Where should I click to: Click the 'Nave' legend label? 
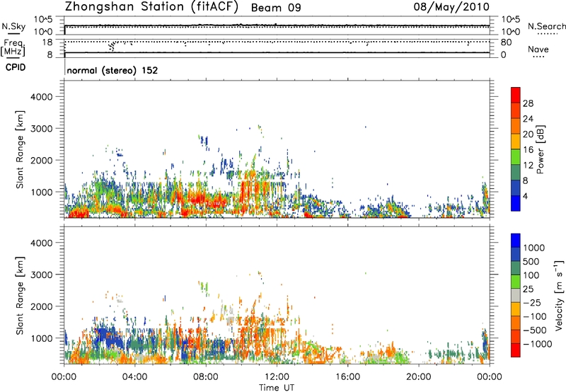click(538, 49)
